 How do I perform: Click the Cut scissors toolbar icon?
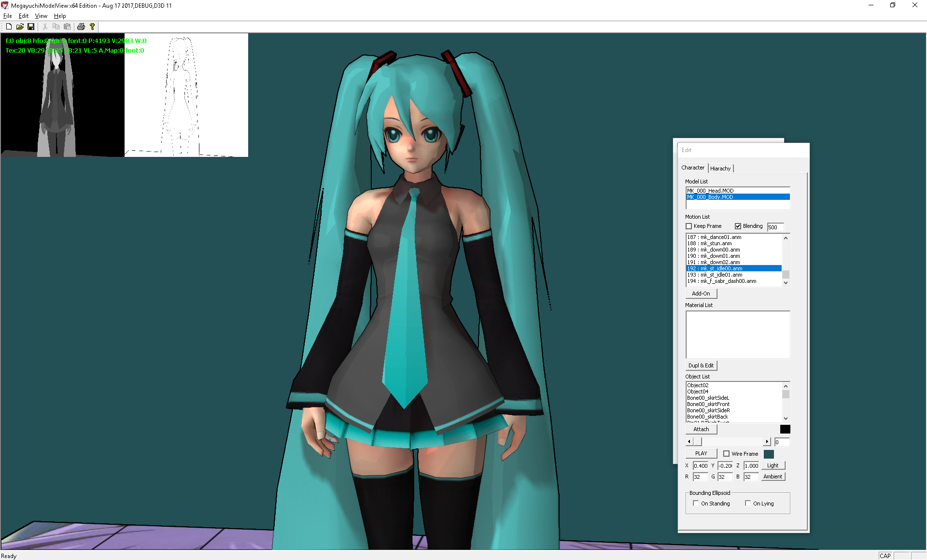click(45, 27)
